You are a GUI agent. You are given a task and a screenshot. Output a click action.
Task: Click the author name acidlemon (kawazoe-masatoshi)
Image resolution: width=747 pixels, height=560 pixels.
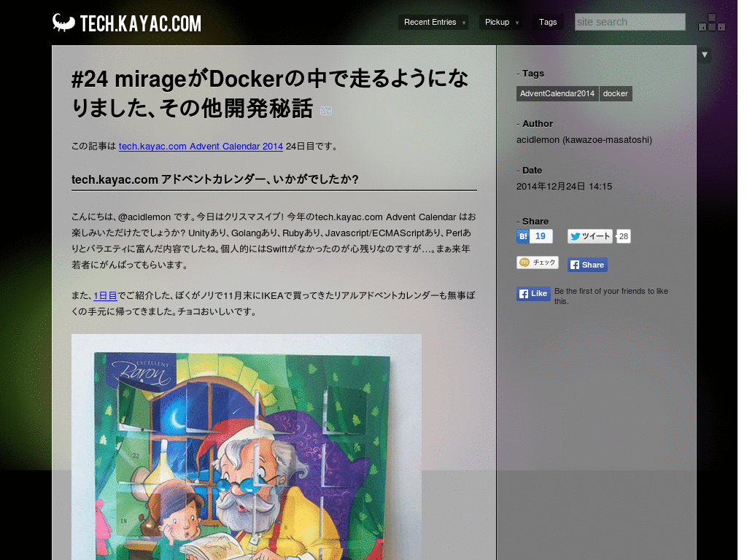(584, 140)
